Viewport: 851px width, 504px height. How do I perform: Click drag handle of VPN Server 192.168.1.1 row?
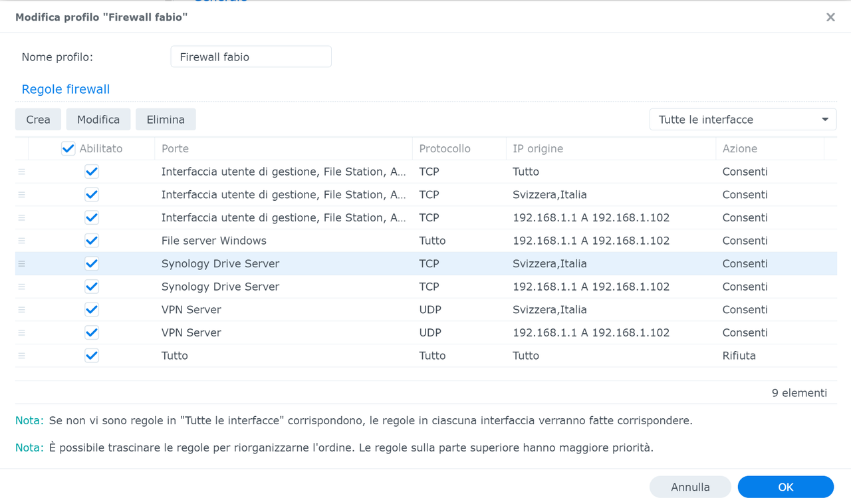[21, 333]
